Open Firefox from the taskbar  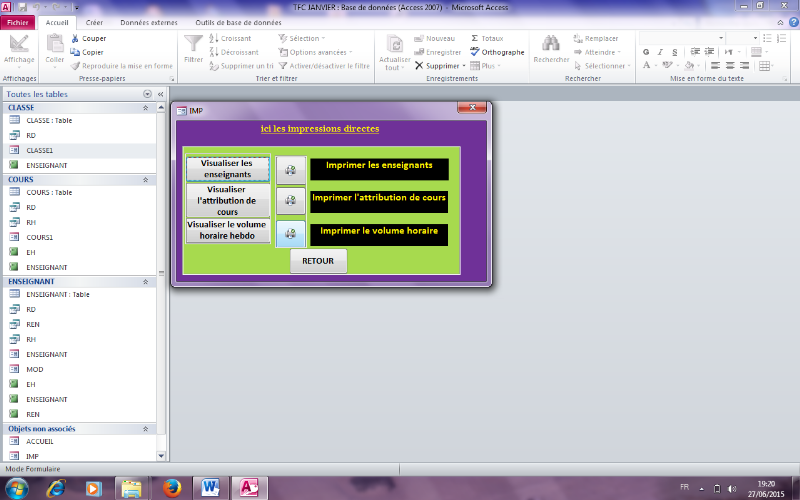173,487
